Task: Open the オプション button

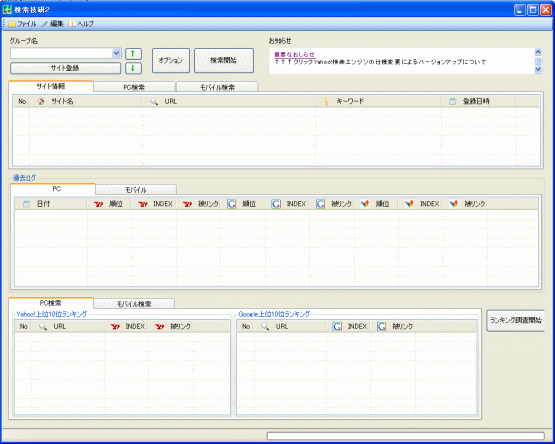Action: [171, 61]
